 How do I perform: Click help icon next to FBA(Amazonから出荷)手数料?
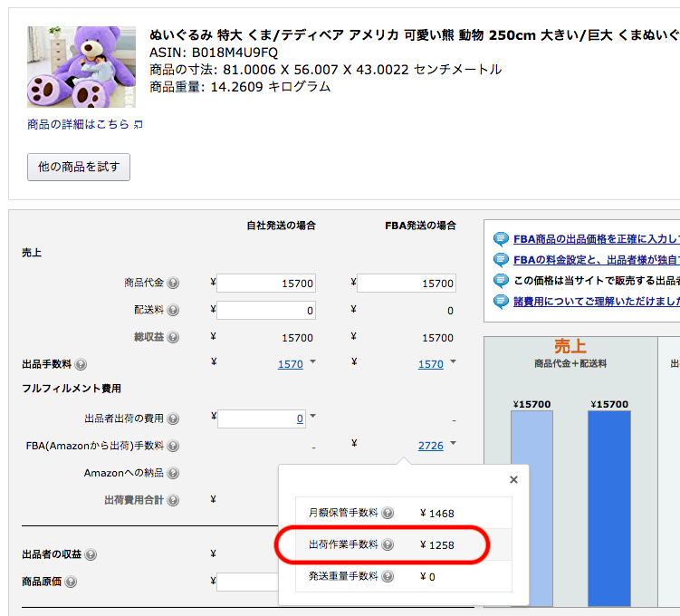(x=173, y=446)
